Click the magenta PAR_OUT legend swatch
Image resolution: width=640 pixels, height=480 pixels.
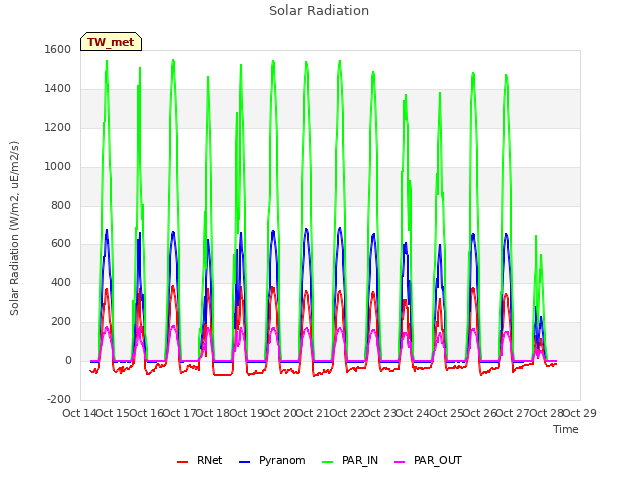click(400, 462)
